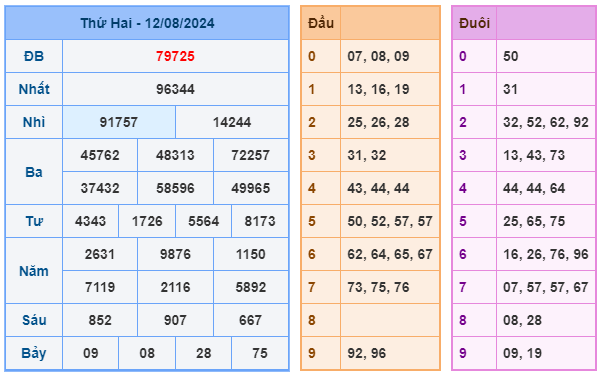Pick Bảy prize number 08
Viewport: 601px width, 375px height.
tap(147, 353)
